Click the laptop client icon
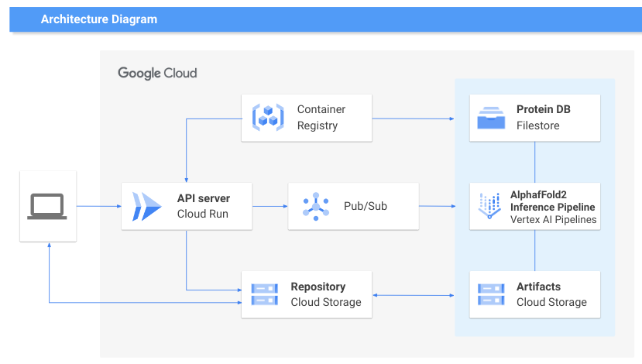 47,207
